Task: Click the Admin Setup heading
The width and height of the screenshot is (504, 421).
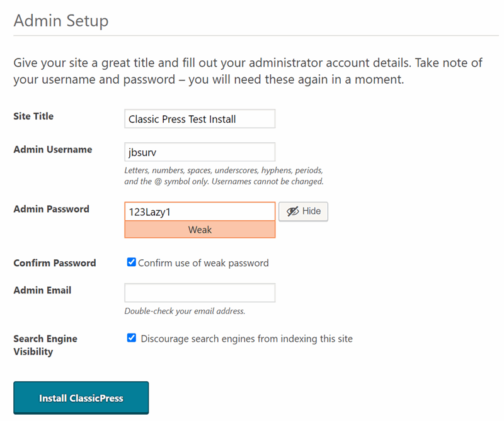Action: point(61,21)
